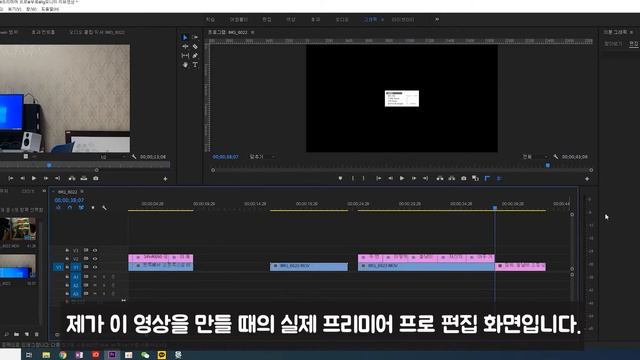640x360 pixels.
Task: Export frame from Source monitor camera icon
Action: (96, 178)
